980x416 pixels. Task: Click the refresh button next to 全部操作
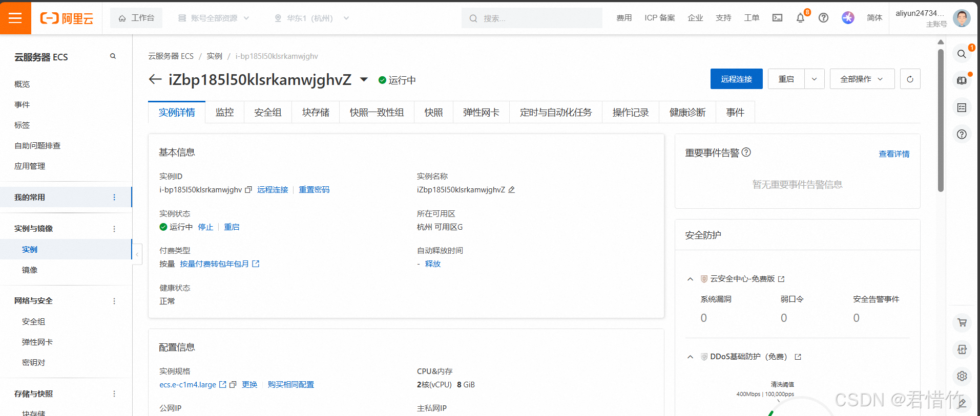pos(910,79)
